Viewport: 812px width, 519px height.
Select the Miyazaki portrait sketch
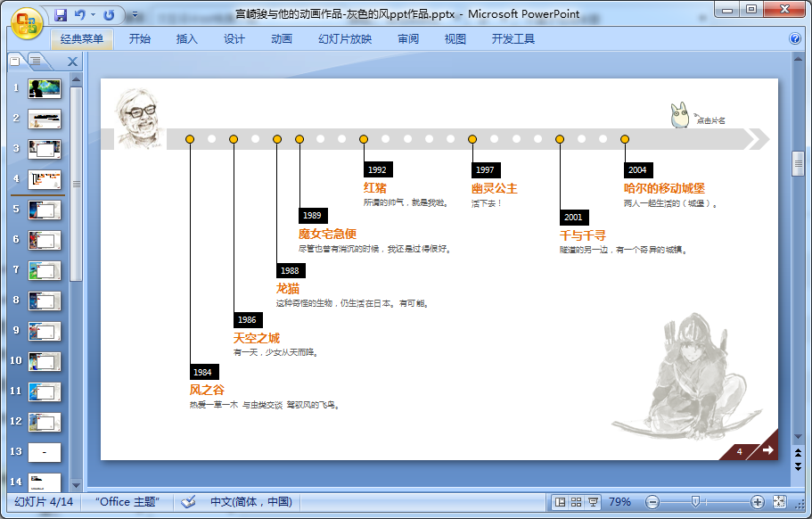pos(139,119)
